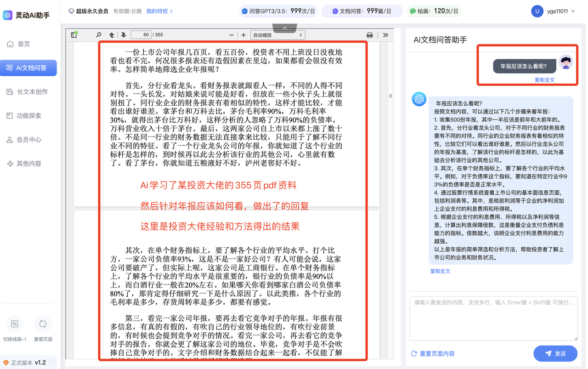
Task: Click the 重载页面 reload icon
Action: 43,324
